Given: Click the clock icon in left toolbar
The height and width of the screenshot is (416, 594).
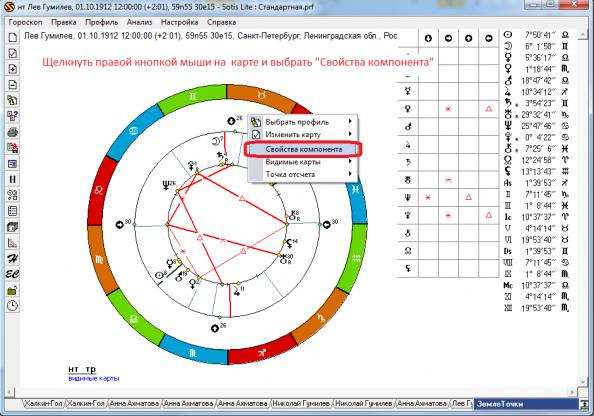Looking at the screenshot, I should (13, 305).
